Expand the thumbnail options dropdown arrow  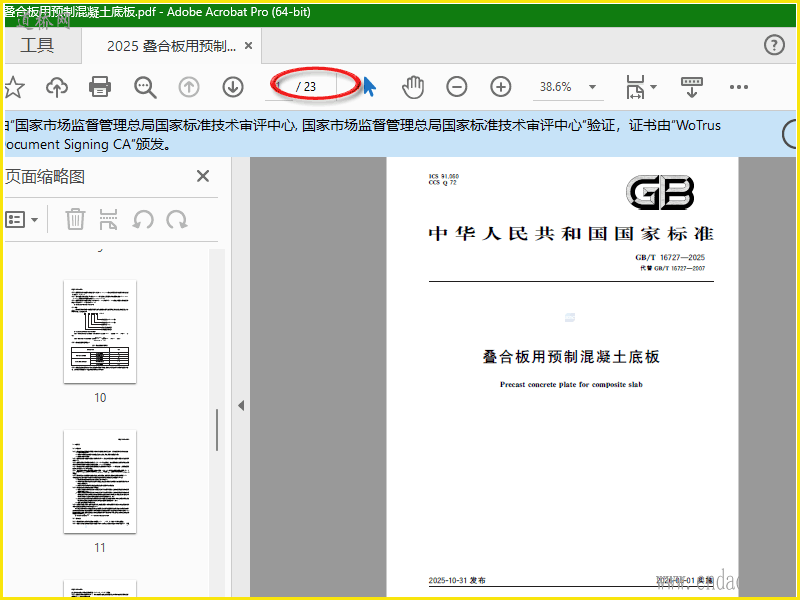pos(35,220)
